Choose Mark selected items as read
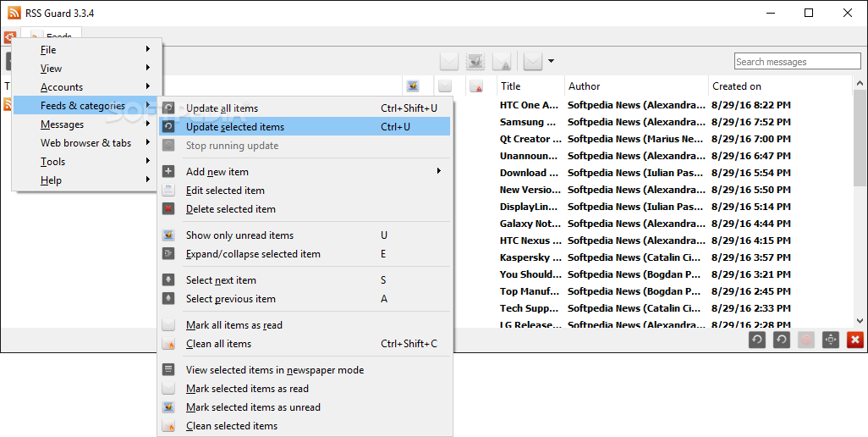Image resolution: width=868 pixels, height=437 pixels. [x=305, y=388]
